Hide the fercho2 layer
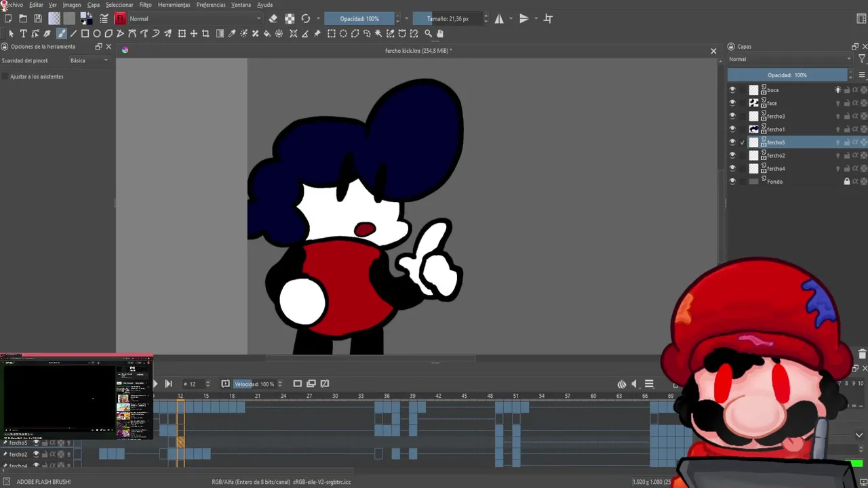The width and height of the screenshot is (868, 488). point(732,156)
